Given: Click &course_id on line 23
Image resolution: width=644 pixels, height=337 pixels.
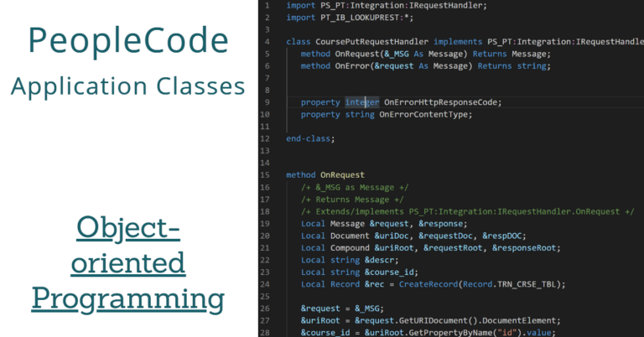Looking at the screenshot, I should (389, 272).
